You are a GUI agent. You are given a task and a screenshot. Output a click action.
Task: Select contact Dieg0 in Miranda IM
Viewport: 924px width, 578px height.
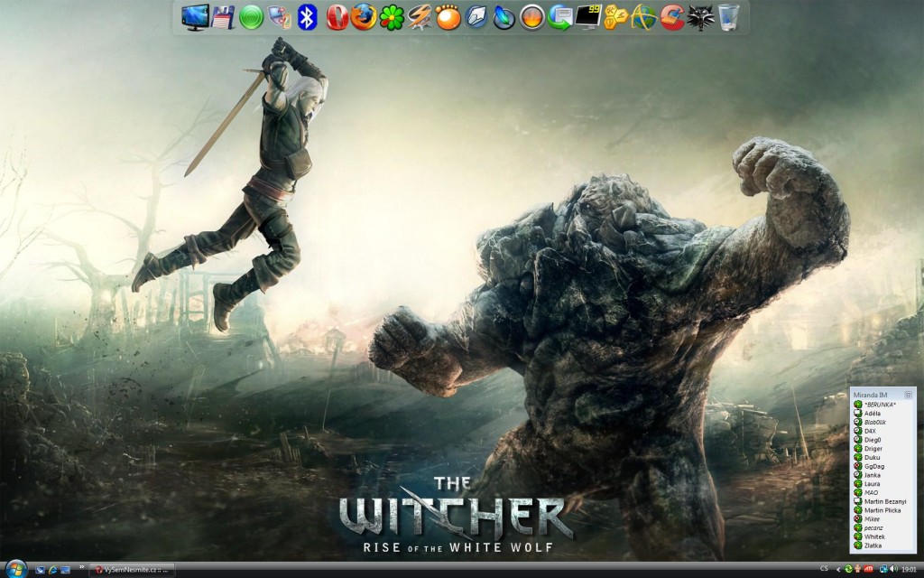click(882, 440)
